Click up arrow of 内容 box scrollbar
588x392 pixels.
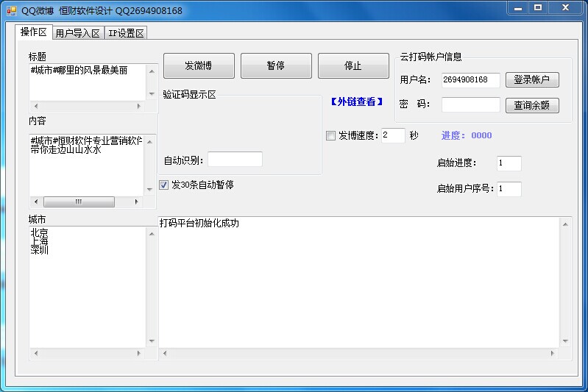pyautogui.click(x=149, y=142)
